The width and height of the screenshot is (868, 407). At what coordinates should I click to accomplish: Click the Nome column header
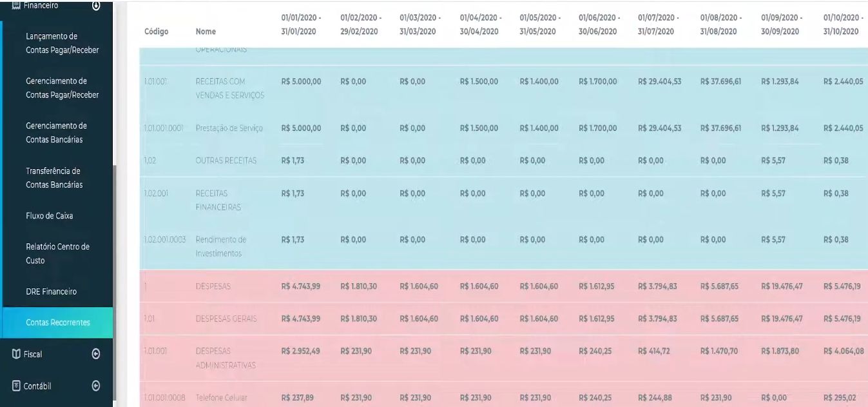click(206, 31)
